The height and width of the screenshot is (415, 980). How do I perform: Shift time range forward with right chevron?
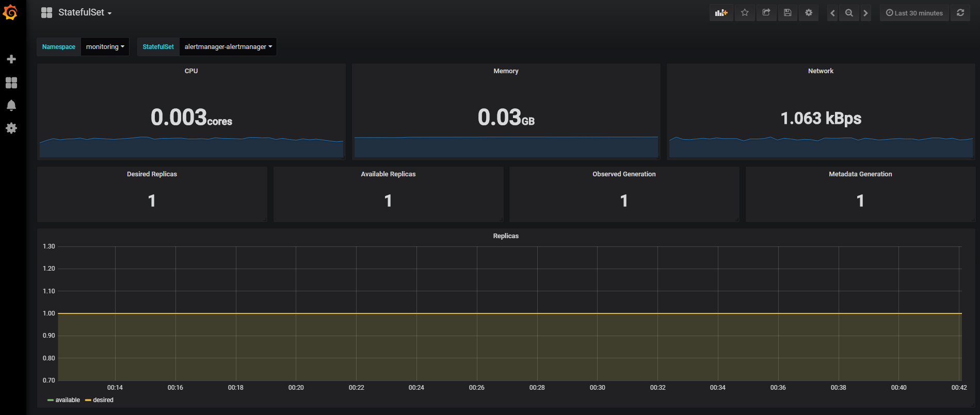pyautogui.click(x=866, y=13)
